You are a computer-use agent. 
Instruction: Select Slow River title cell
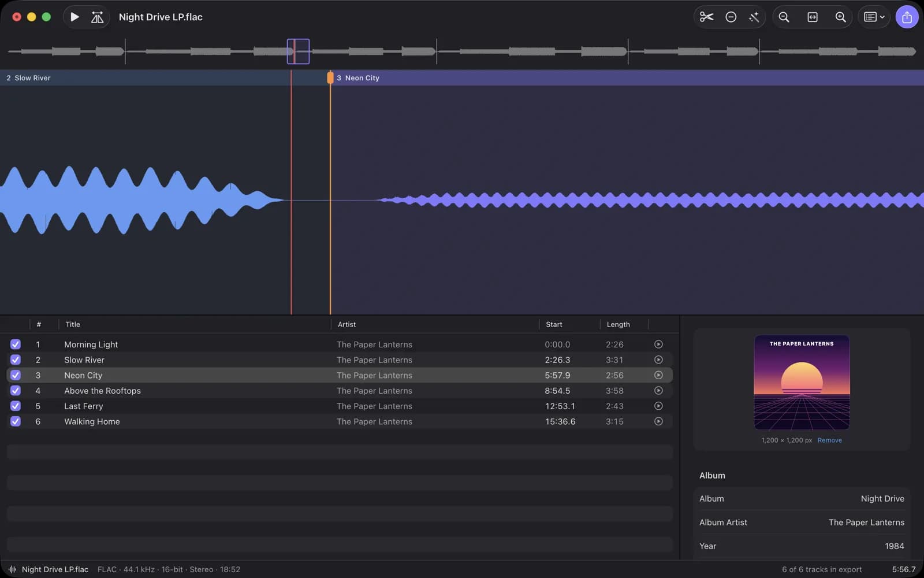84,360
